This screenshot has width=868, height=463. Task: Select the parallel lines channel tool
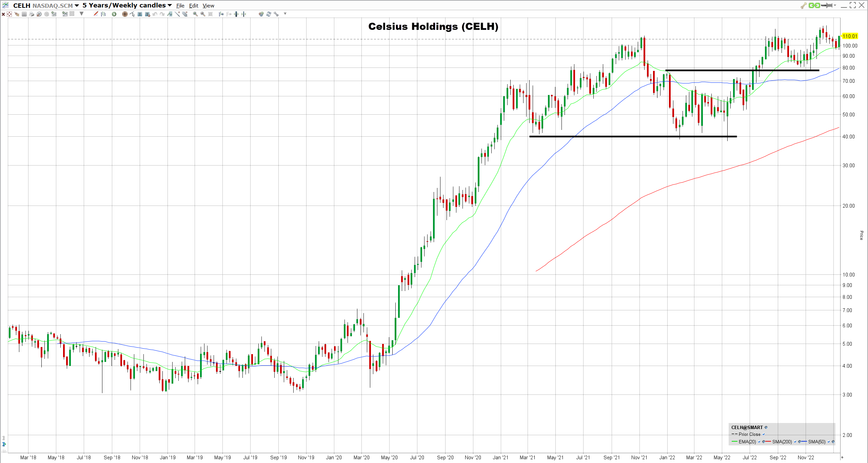tap(184, 14)
